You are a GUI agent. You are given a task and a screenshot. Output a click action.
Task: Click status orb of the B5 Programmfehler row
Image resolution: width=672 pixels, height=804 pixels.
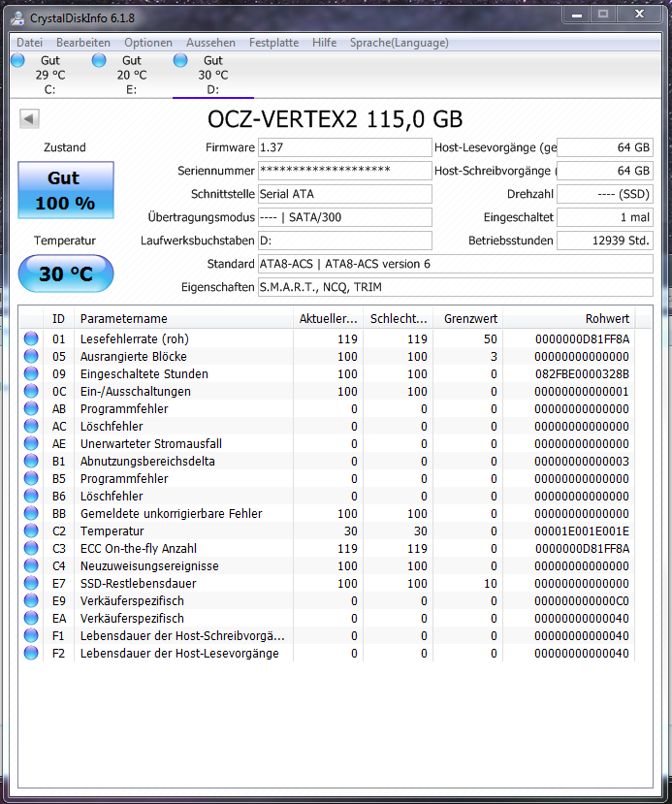coord(31,478)
